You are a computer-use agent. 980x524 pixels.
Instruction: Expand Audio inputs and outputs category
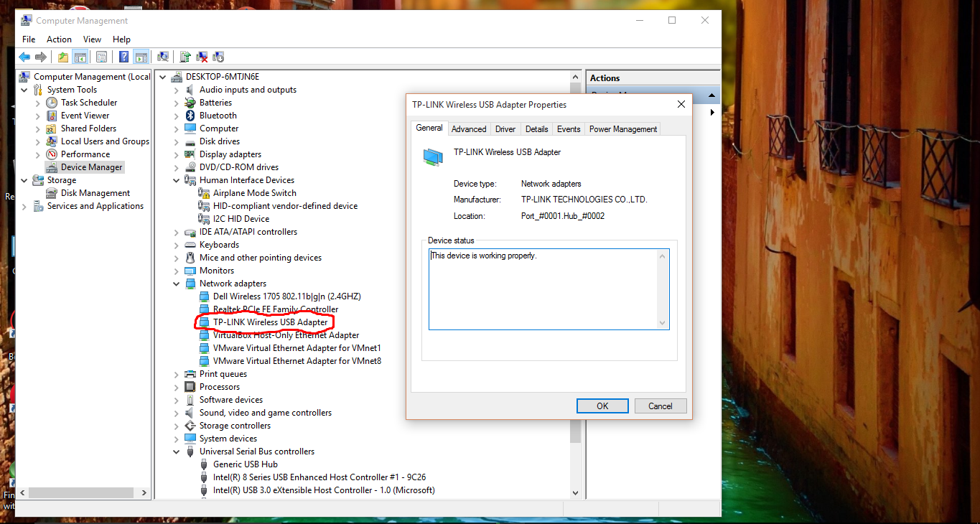point(177,90)
